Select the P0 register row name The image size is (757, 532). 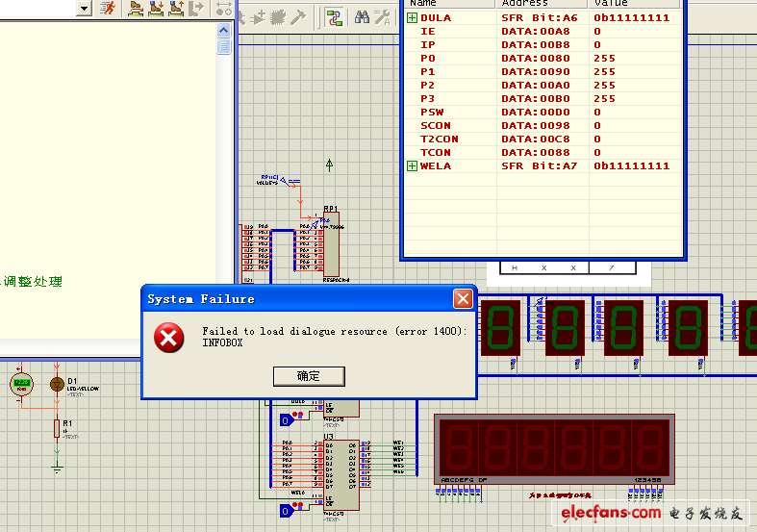(428, 59)
